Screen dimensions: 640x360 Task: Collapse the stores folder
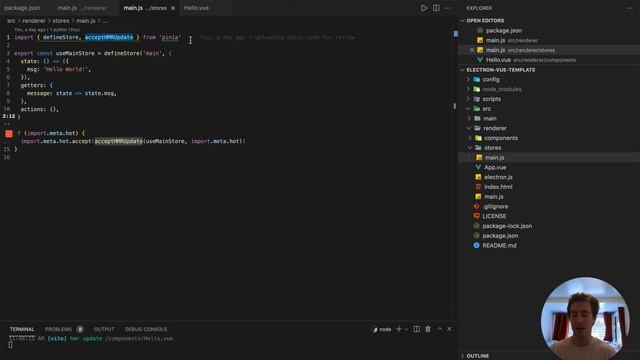click(x=492, y=148)
